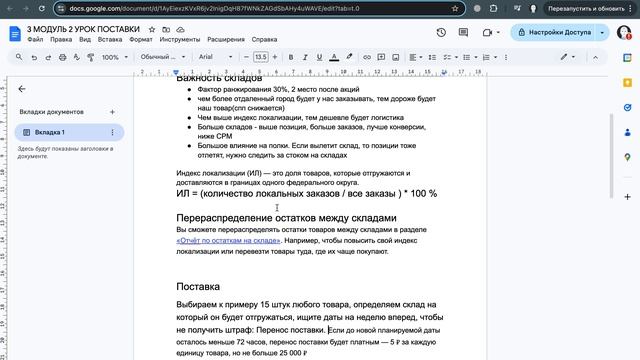Viewport: 640px width, 360px height.
Task: Get add-ons with the plus icon
Action: click(x=627, y=197)
